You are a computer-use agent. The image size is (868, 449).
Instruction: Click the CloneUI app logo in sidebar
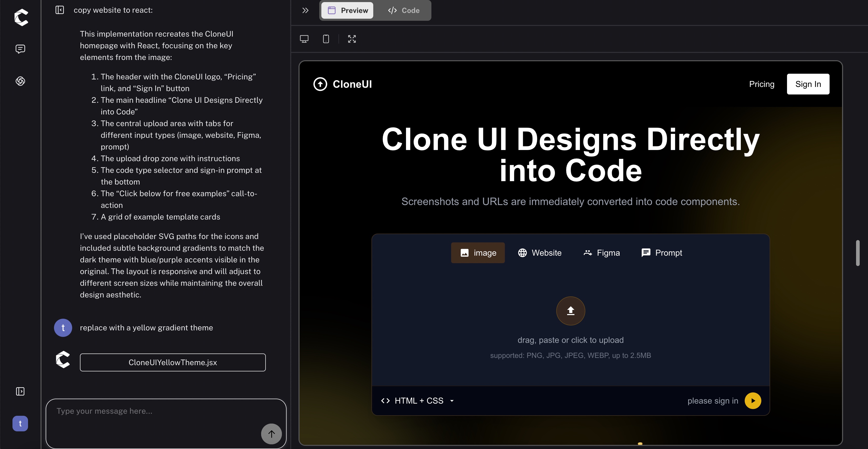click(x=21, y=17)
